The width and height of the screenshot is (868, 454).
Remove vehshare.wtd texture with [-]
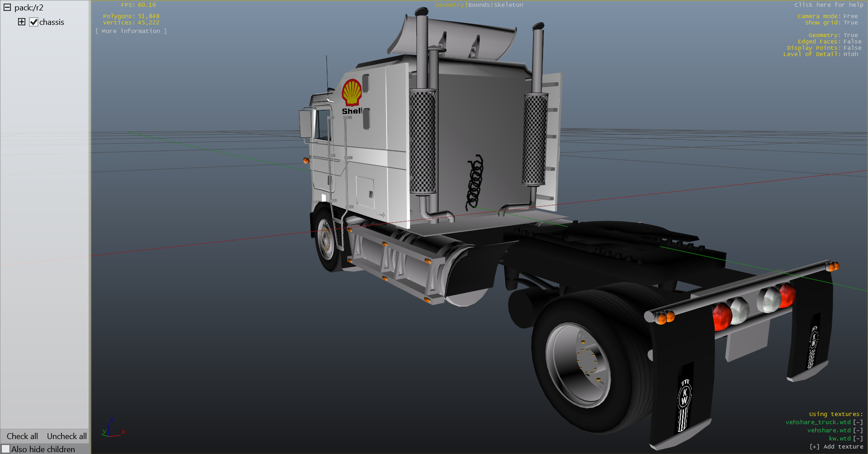tap(858, 430)
